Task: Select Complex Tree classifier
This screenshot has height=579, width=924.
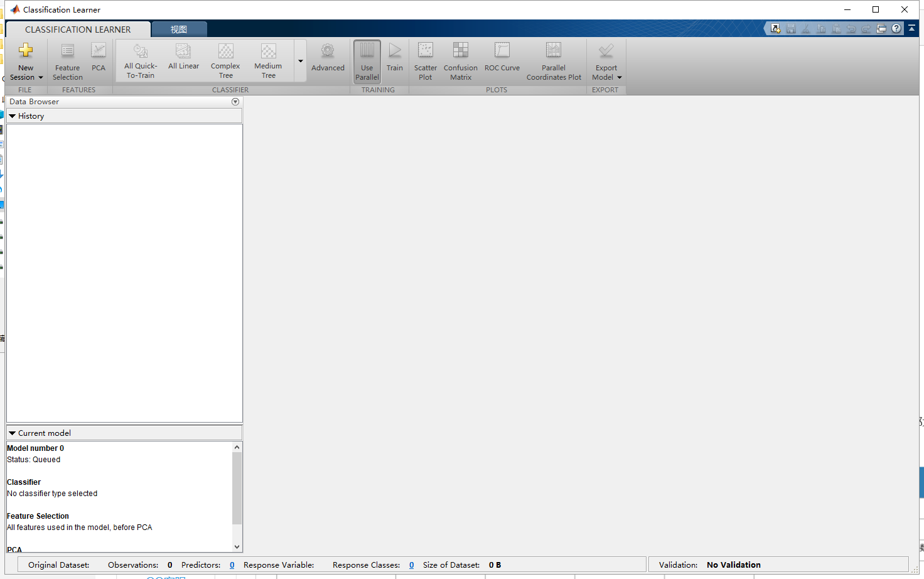Action: point(225,61)
